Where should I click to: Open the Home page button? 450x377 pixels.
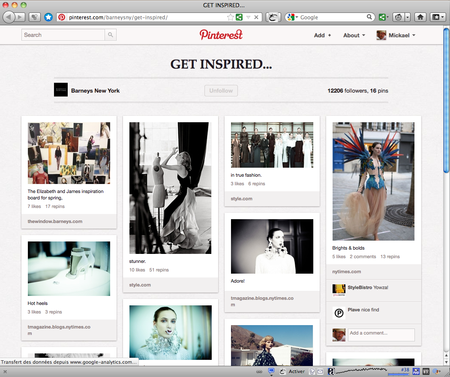tap(420, 17)
